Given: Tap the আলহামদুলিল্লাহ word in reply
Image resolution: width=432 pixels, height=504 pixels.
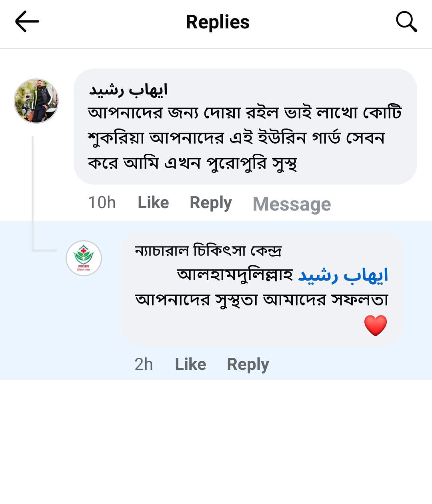Looking at the screenshot, I should tap(235, 275).
